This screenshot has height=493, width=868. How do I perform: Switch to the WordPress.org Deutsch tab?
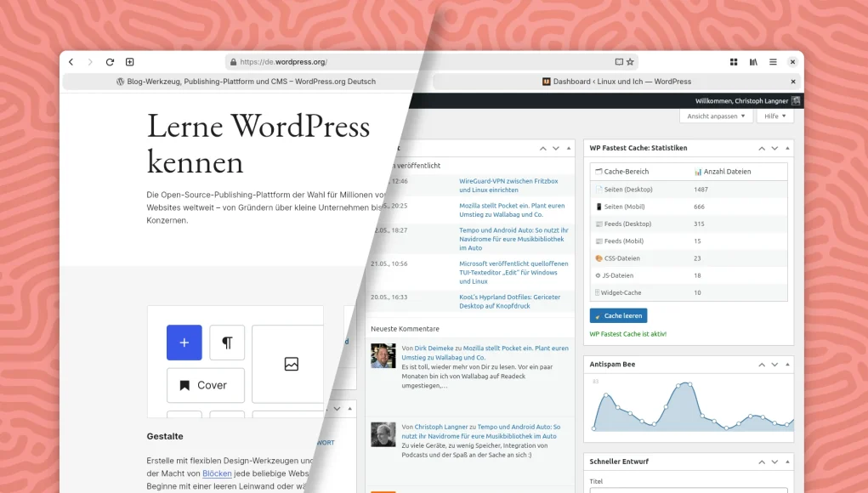(x=246, y=82)
